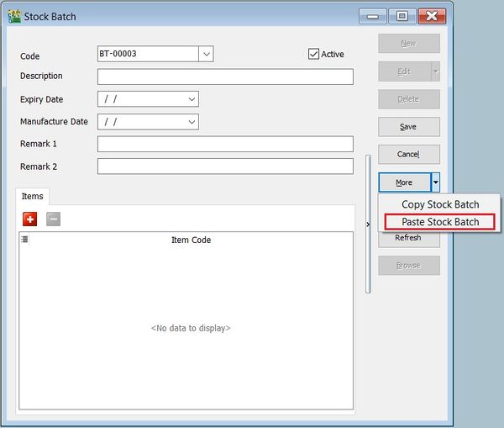The image size is (504, 428).
Task: Click the Refresh button
Action: [408, 238]
